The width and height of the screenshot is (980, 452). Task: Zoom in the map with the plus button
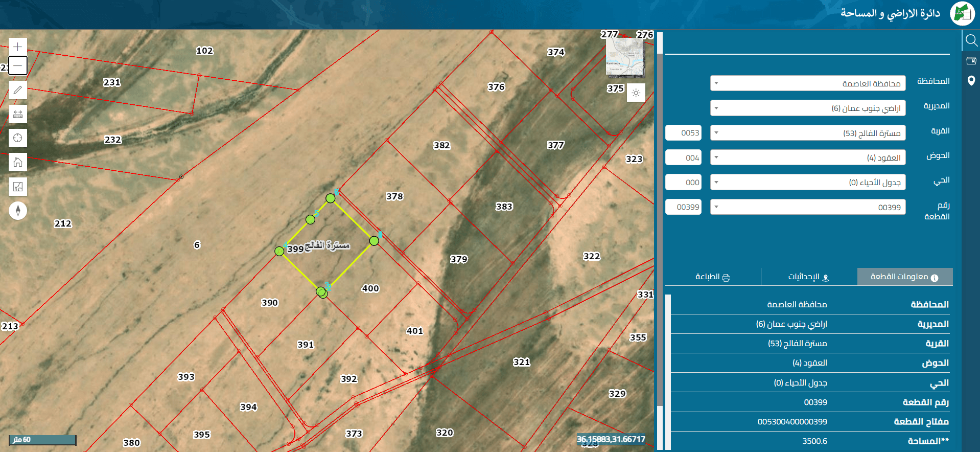18,47
